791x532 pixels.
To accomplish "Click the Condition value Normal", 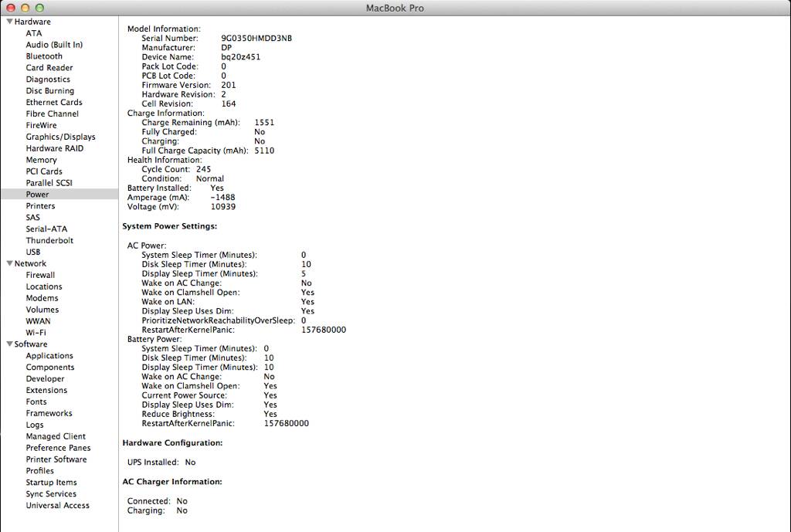I will click(210, 178).
